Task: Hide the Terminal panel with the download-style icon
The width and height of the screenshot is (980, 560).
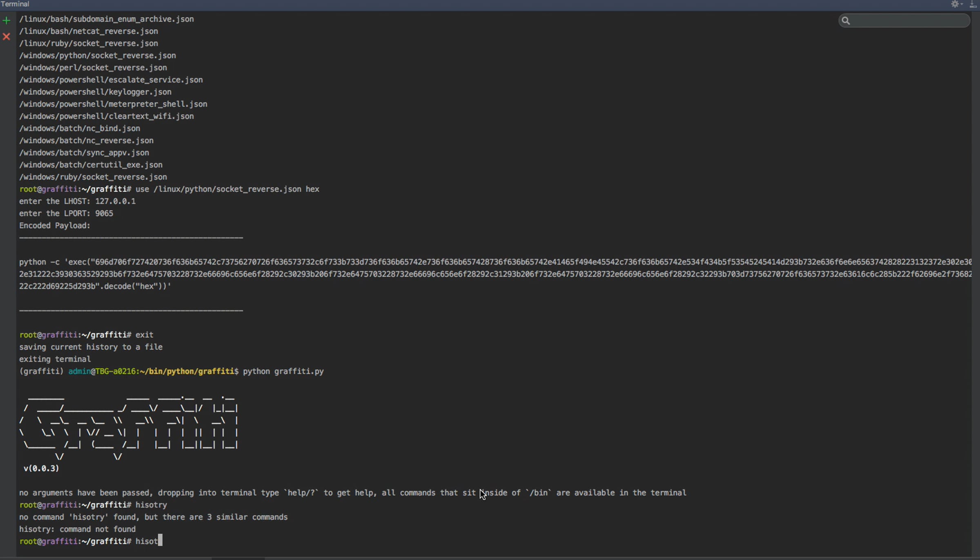Action: [x=973, y=4]
